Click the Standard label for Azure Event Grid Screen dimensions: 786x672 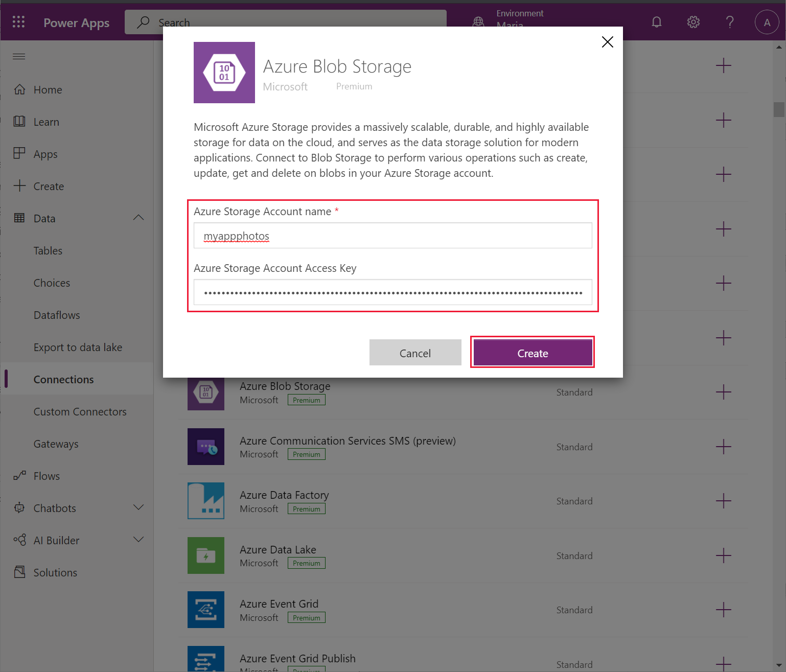click(x=574, y=610)
